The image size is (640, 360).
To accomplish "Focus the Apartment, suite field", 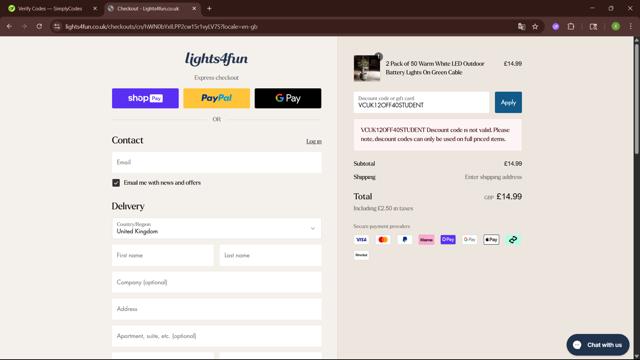I will pyautogui.click(x=216, y=336).
